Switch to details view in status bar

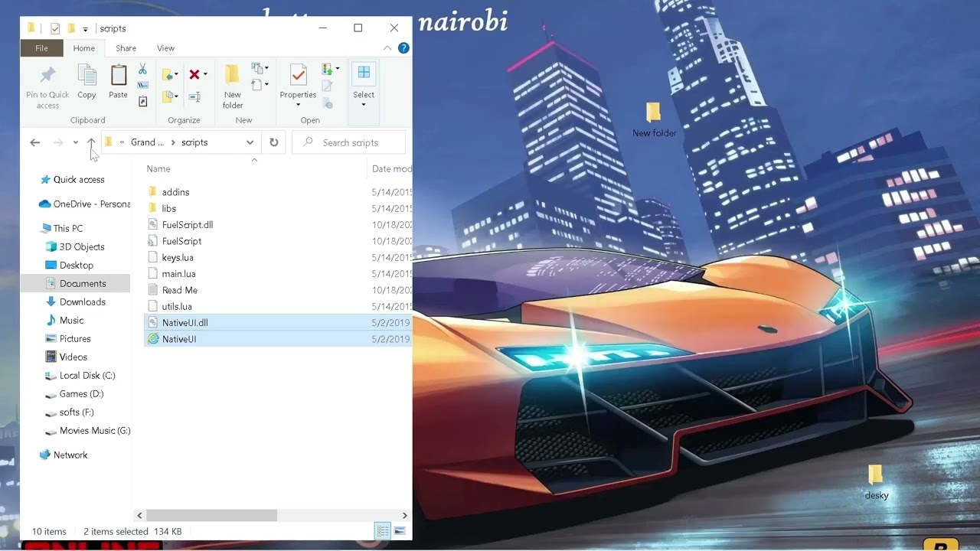tap(382, 531)
